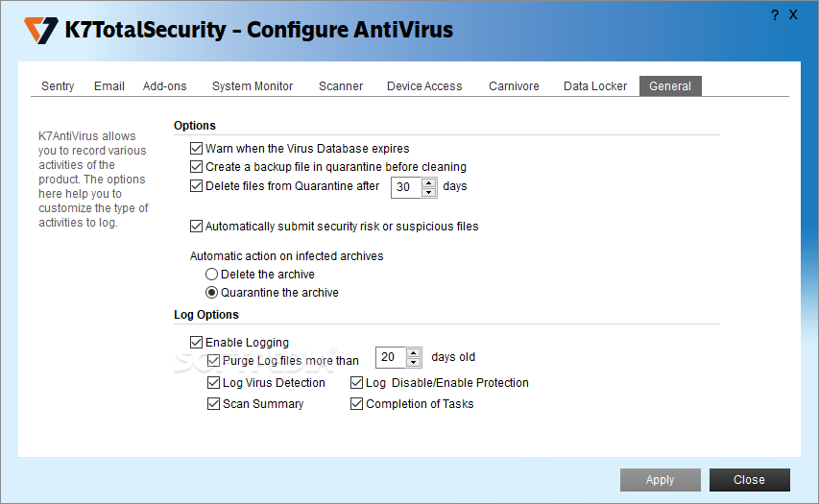Image resolution: width=819 pixels, height=504 pixels.
Task: Increase quarantine days with up arrow
Action: click(x=429, y=182)
